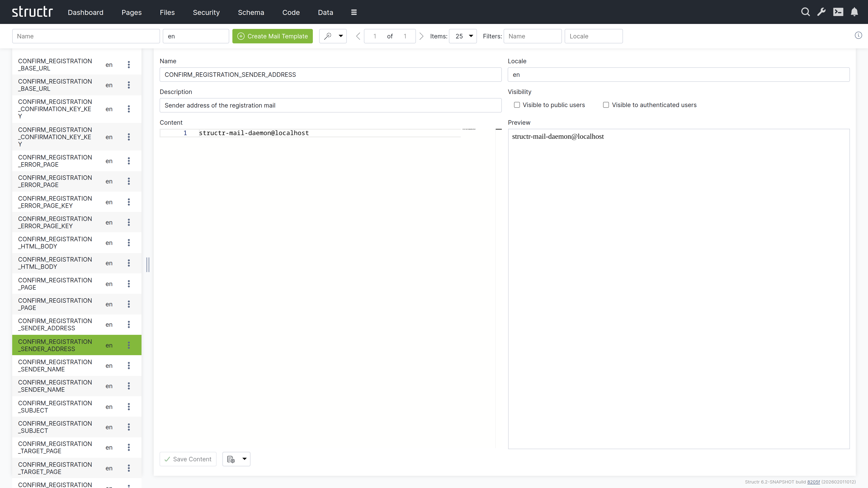Open the global search

[x=805, y=12]
